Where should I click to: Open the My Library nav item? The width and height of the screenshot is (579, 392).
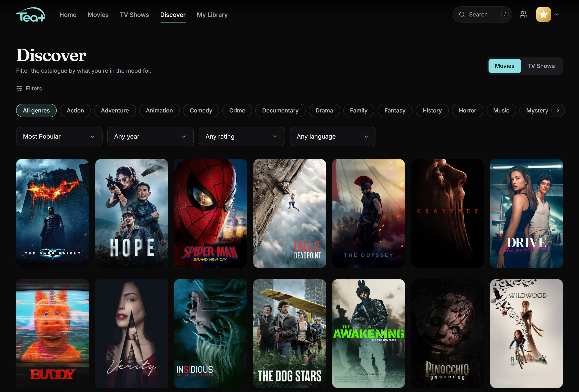point(212,15)
